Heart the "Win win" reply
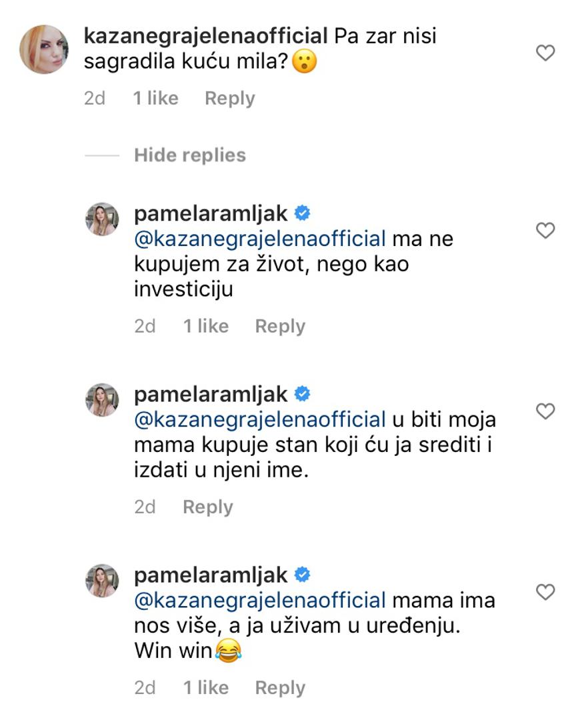Screen dimensions: 588x720 pos(545,591)
